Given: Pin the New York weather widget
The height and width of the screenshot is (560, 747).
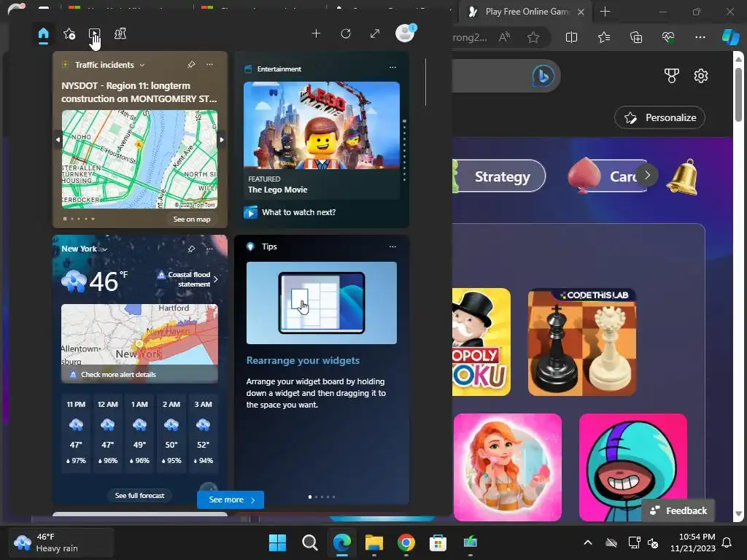Looking at the screenshot, I should 191,249.
